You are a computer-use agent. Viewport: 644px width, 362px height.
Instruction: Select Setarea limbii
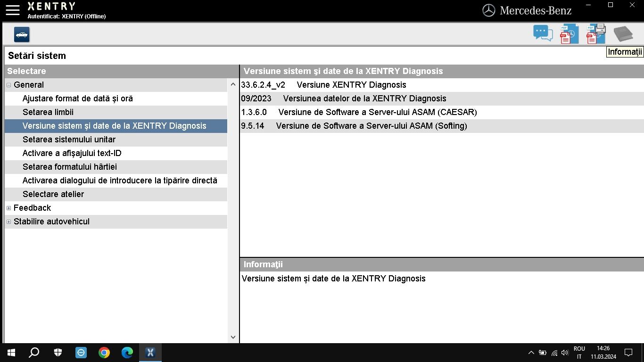click(116, 112)
